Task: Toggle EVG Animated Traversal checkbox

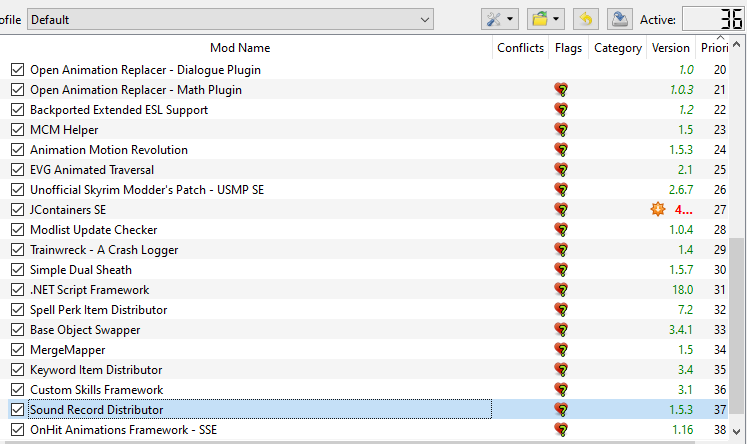Action: [x=18, y=170]
